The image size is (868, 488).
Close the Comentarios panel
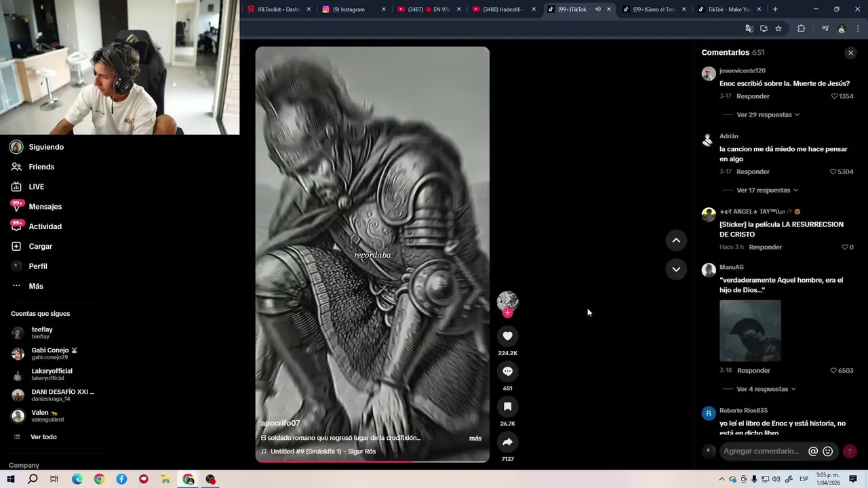coord(850,53)
